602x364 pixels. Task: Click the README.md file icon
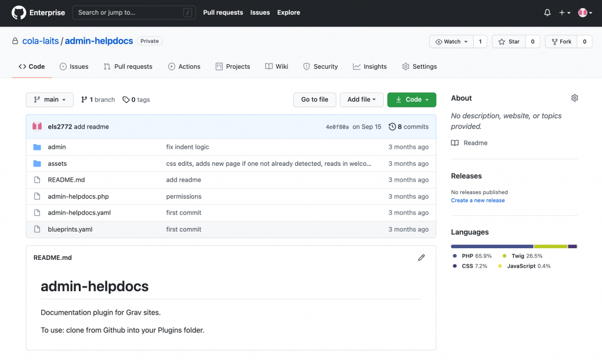click(37, 180)
